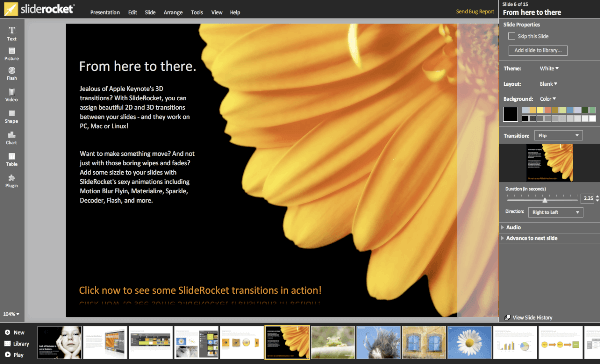Select the Chart tool

(11, 138)
